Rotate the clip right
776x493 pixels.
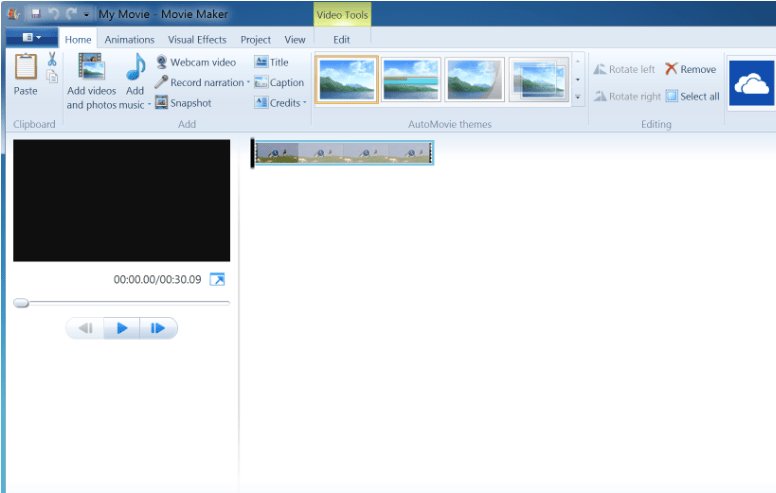coord(627,96)
